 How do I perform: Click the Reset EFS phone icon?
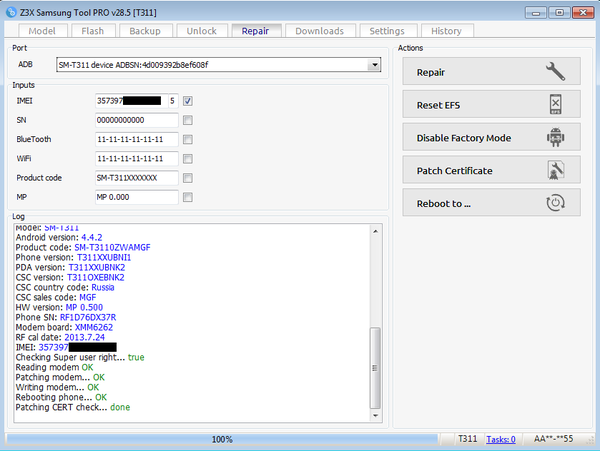tap(556, 105)
